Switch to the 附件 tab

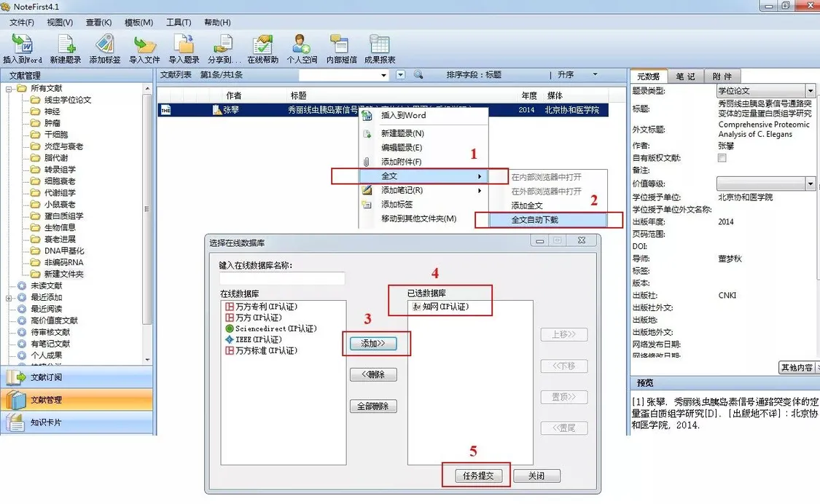(722, 76)
